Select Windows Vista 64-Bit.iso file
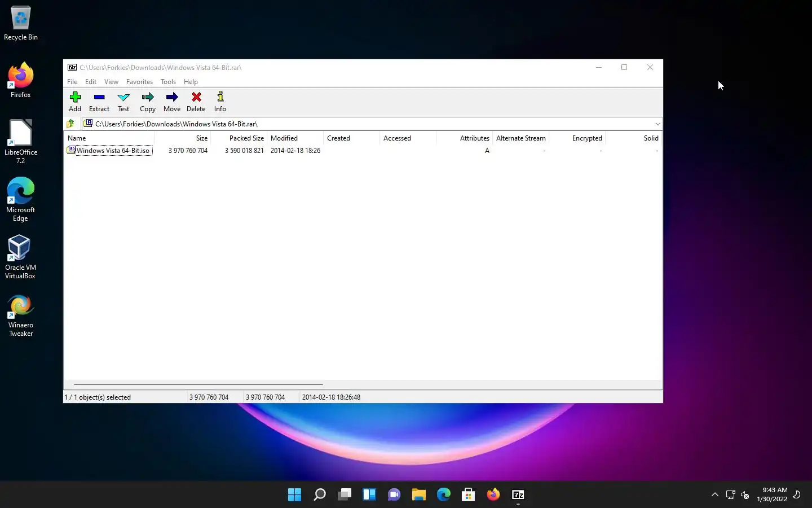Viewport: 812px width, 508px height. (109, 151)
